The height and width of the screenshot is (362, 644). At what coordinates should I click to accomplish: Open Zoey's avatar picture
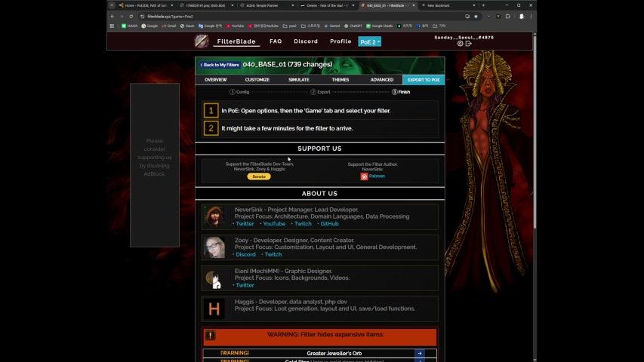[x=214, y=247]
